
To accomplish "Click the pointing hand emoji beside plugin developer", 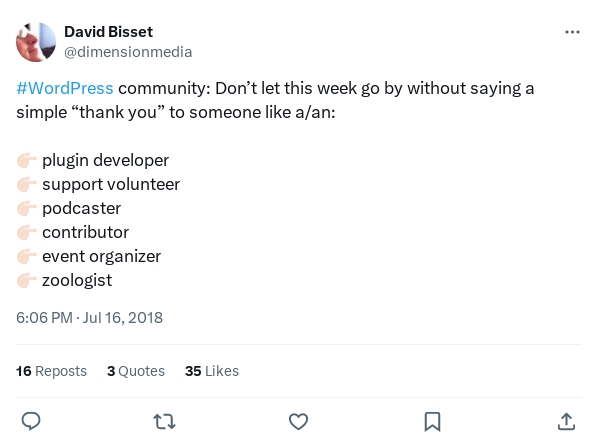I will [x=27, y=160].
